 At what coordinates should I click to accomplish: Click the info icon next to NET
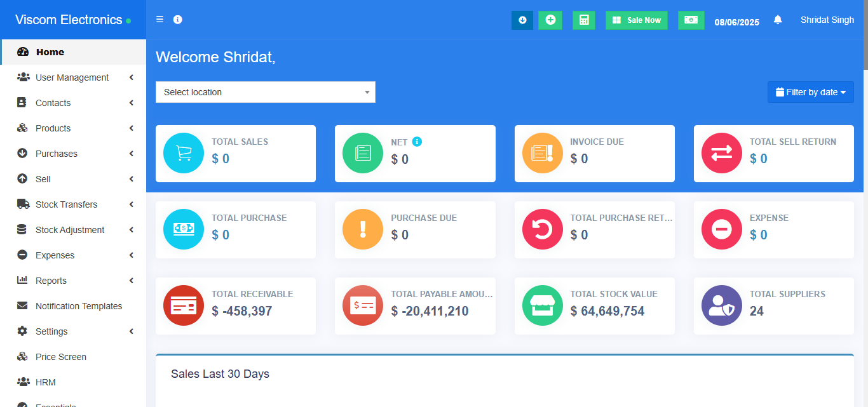(417, 142)
